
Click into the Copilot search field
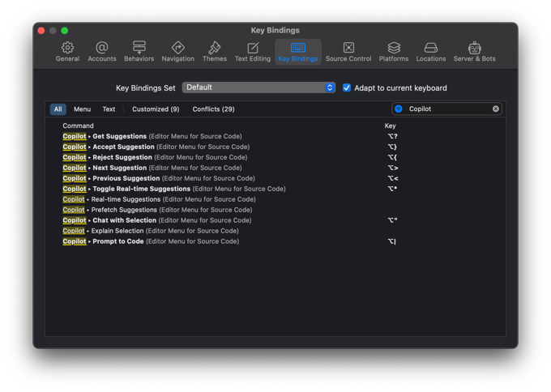click(x=448, y=109)
